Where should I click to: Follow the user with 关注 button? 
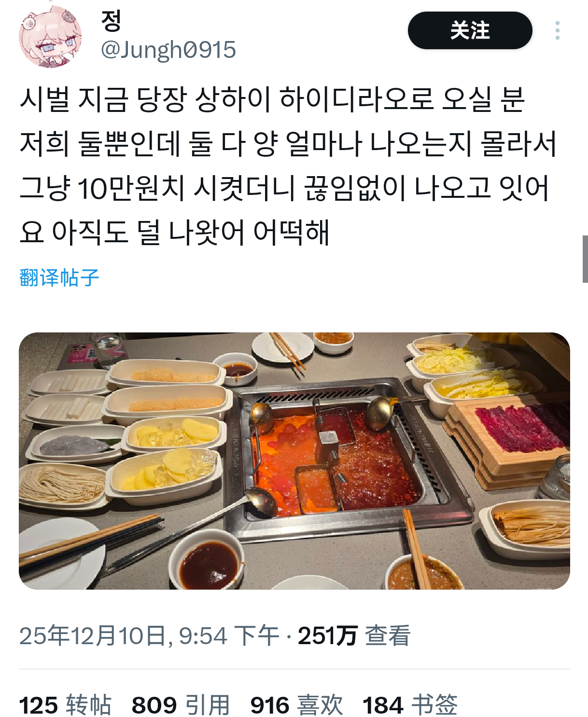point(470,30)
